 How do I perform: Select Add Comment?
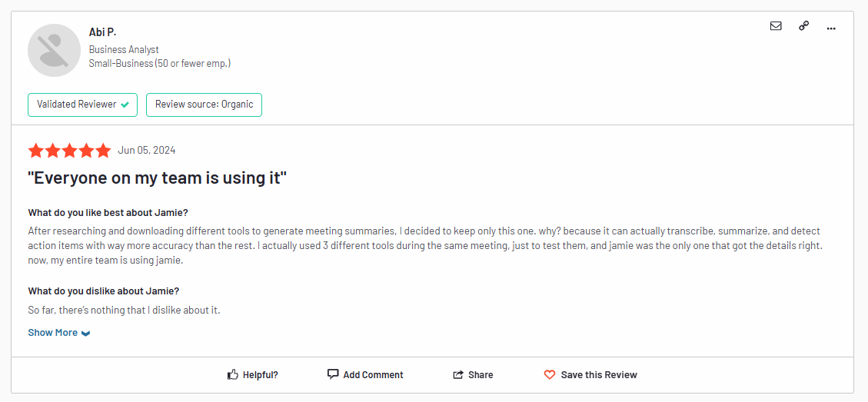coord(373,375)
